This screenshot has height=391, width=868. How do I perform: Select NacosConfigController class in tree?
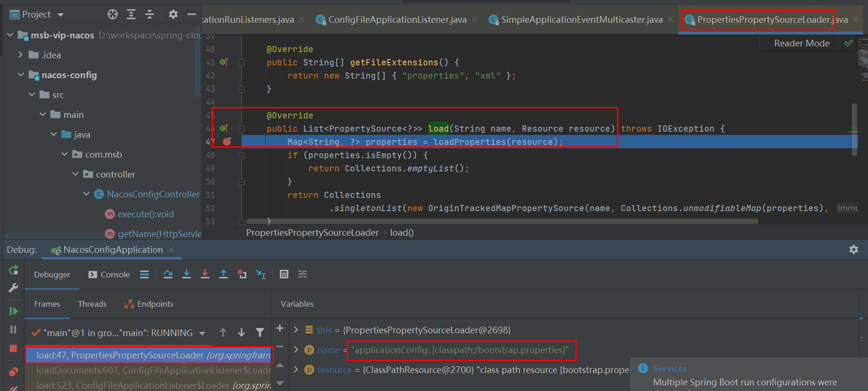click(x=153, y=194)
